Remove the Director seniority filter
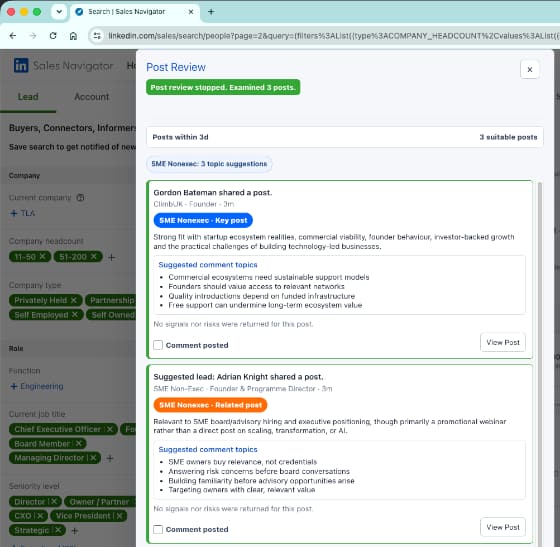The height and width of the screenshot is (547, 560). pyautogui.click(x=54, y=501)
